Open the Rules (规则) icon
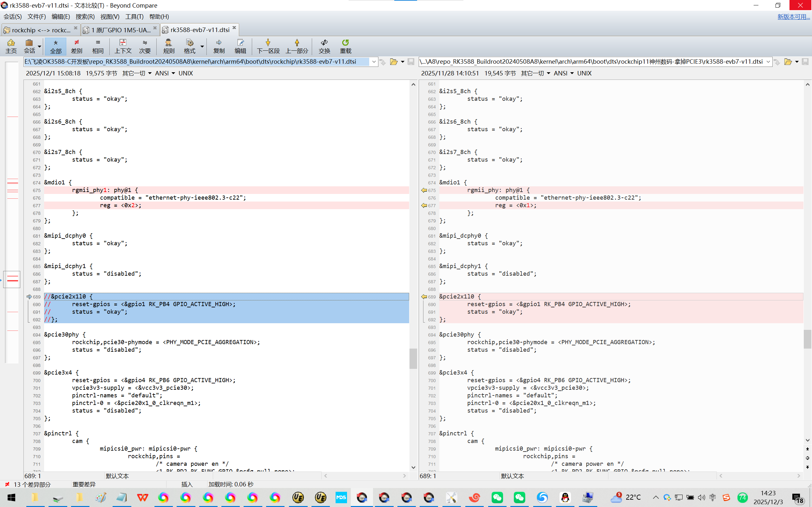812x507 pixels. pyautogui.click(x=168, y=46)
